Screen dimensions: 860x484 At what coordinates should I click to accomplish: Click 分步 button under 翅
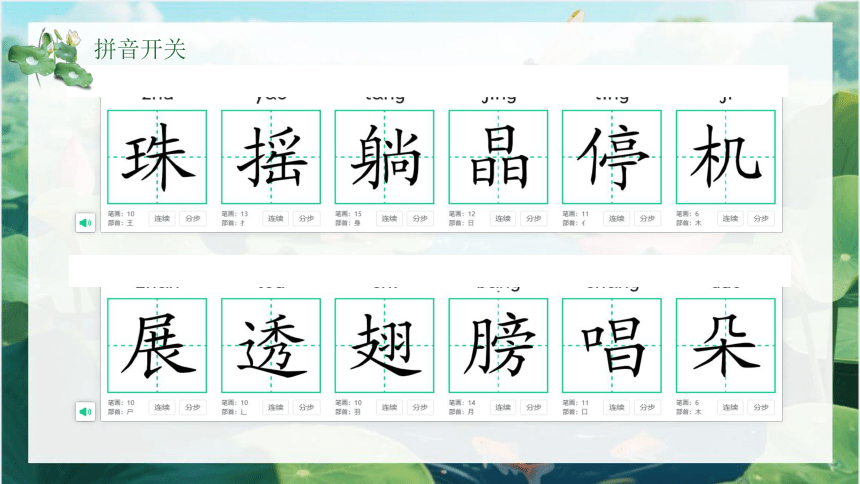420,407
